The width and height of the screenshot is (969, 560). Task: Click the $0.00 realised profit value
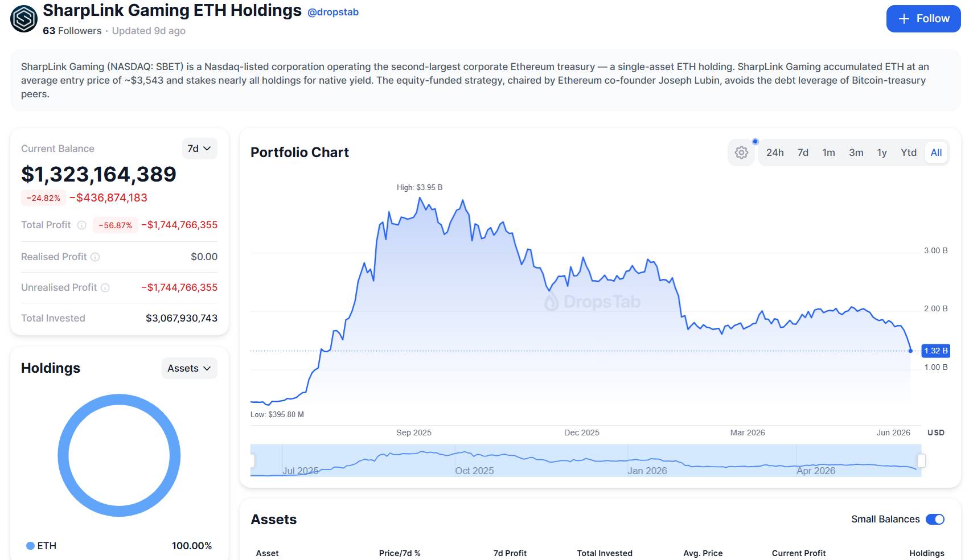point(204,257)
